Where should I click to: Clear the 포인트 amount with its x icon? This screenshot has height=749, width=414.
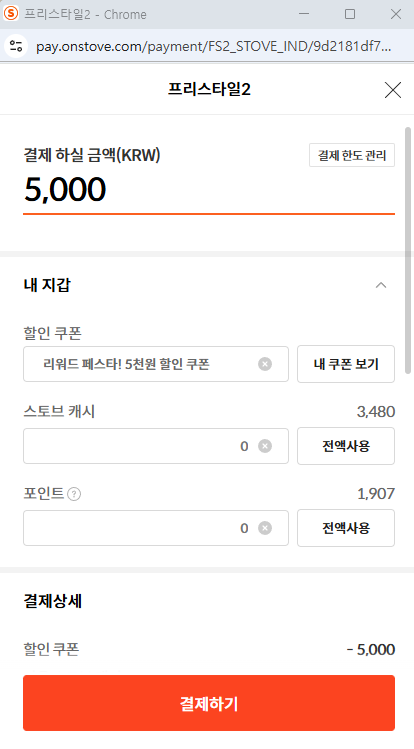(x=265, y=528)
